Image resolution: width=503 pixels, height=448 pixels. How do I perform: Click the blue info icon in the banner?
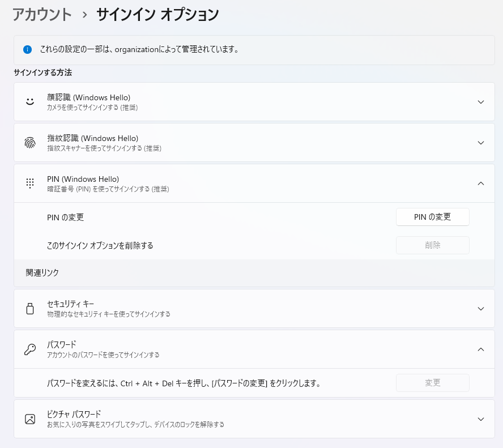27,49
